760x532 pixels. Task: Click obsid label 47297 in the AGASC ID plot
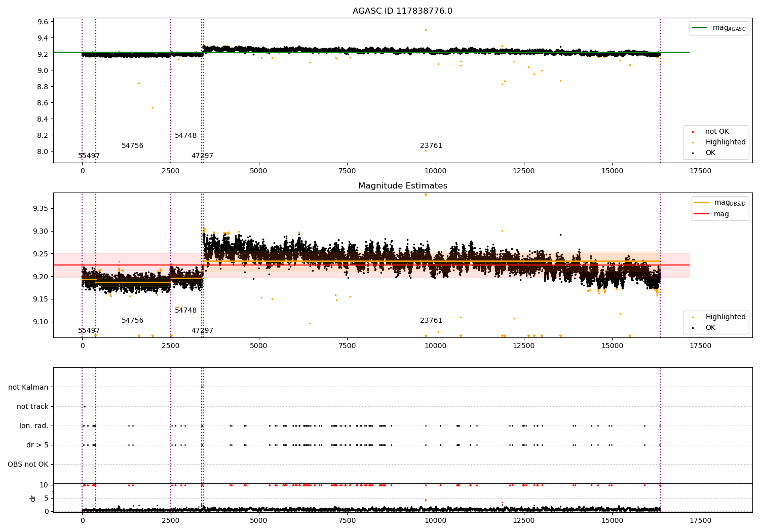[x=202, y=156]
